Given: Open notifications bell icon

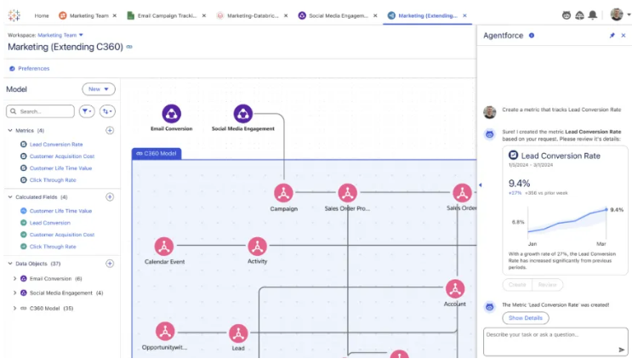Looking at the screenshot, I should pyautogui.click(x=593, y=15).
